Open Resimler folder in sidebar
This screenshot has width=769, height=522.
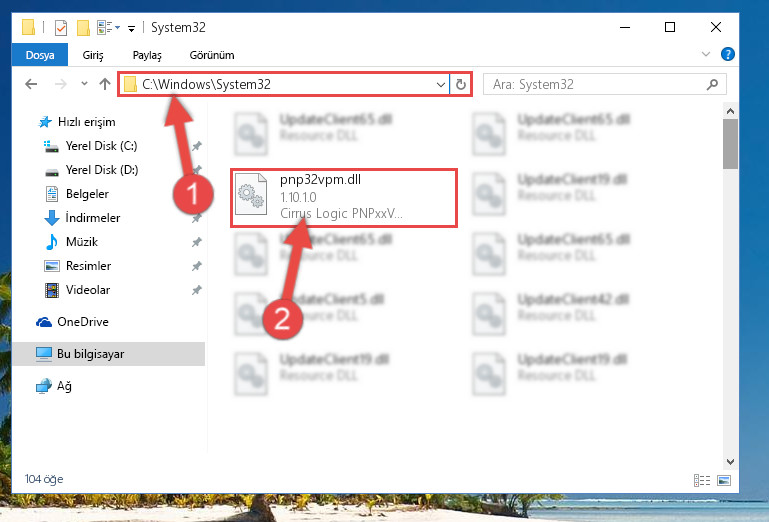(x=77, y=266)
